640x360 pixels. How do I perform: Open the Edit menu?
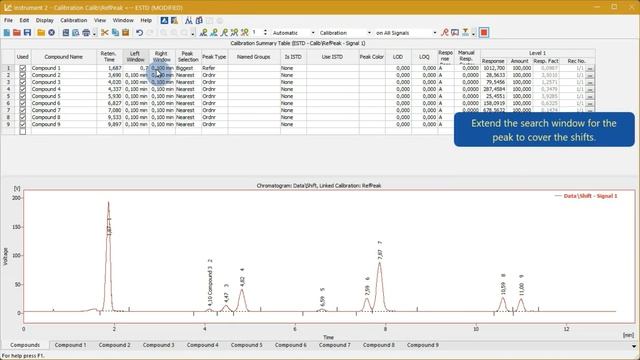pos(24,20)
